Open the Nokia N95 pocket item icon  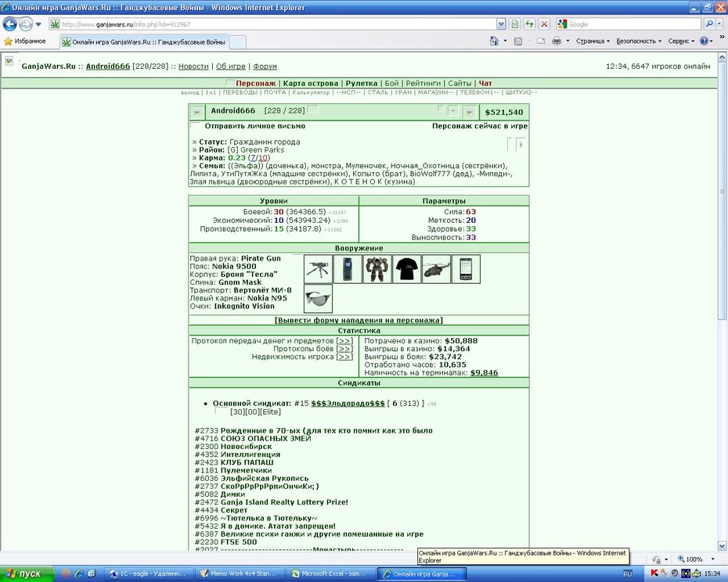click(x=466, y=269)
